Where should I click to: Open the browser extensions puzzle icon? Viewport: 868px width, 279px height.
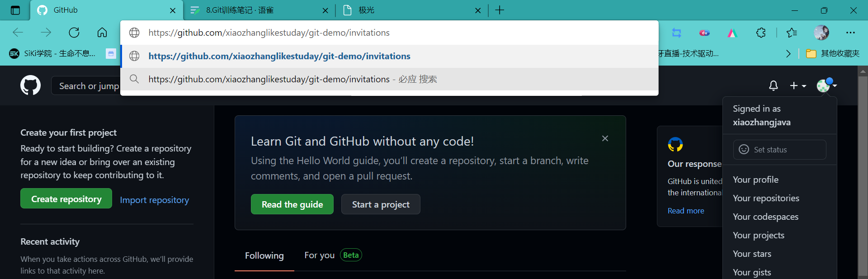[761, 33]
